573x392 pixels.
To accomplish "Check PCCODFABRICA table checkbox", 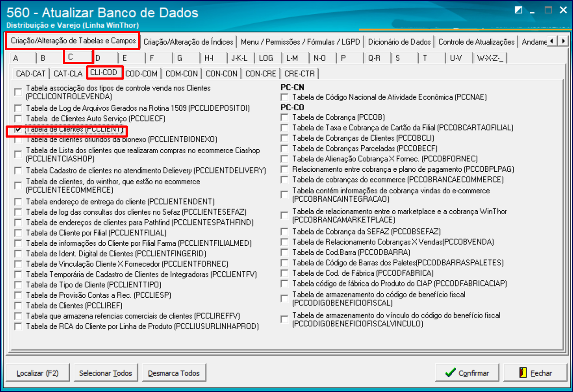I will click(x=285, y=273).
